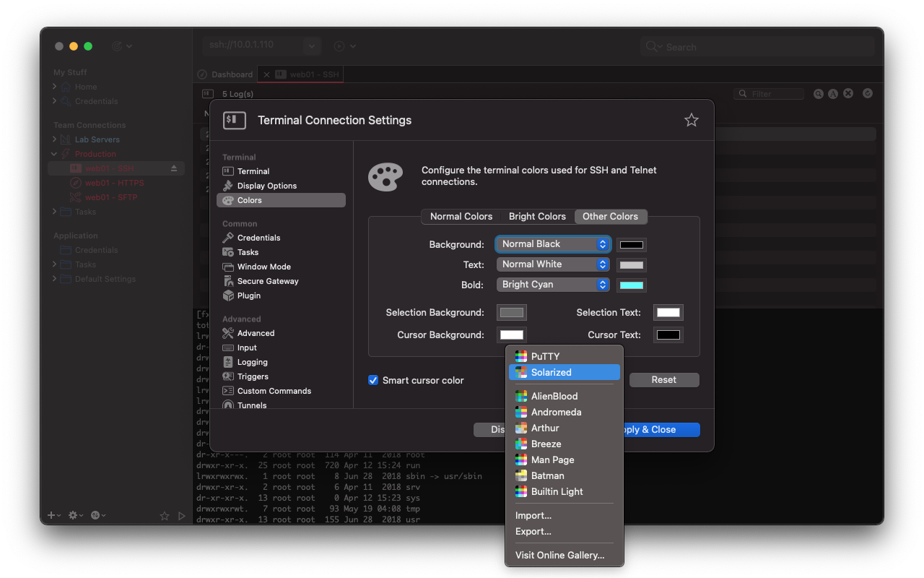The width and height of the screenshot is (924, 578).
Task: Click the circular refresh icon near the Filter box
Action: click(867, 93)
